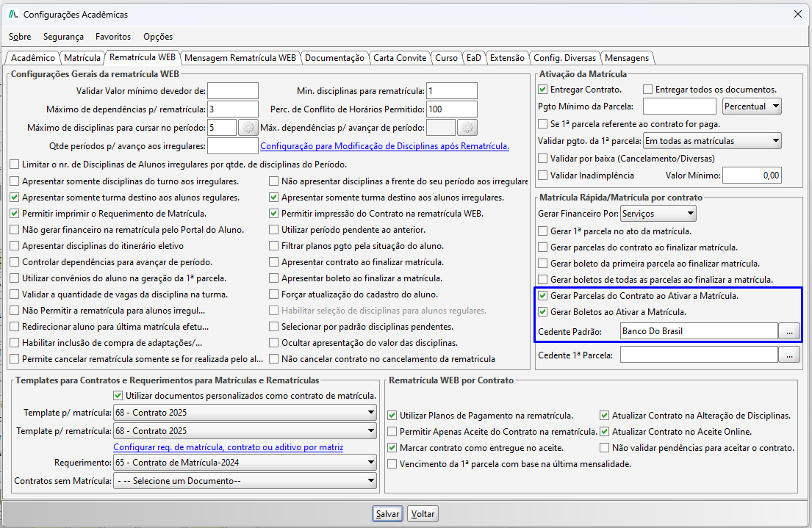Expand Validar pgto. da 1ª parcela dropdown
The image size is (812, 528).
(712, 141)
